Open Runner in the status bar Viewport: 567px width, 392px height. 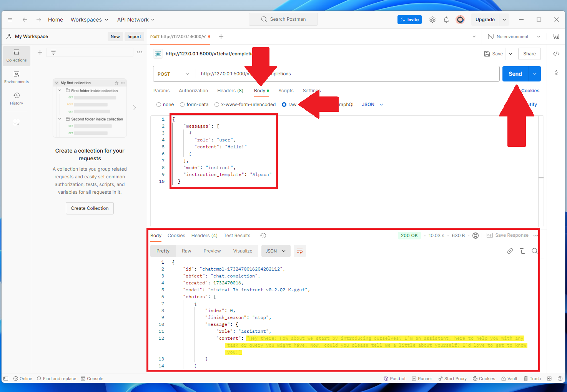pyautogui.click(x=422, y=379)
